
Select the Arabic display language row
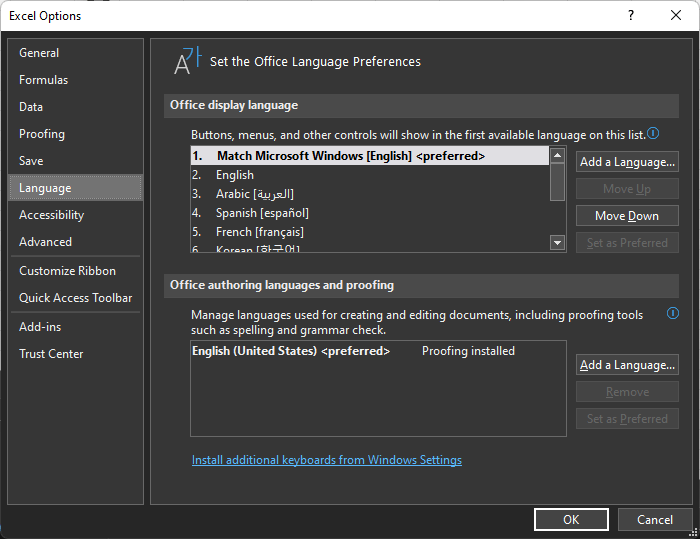pos(370,194)
